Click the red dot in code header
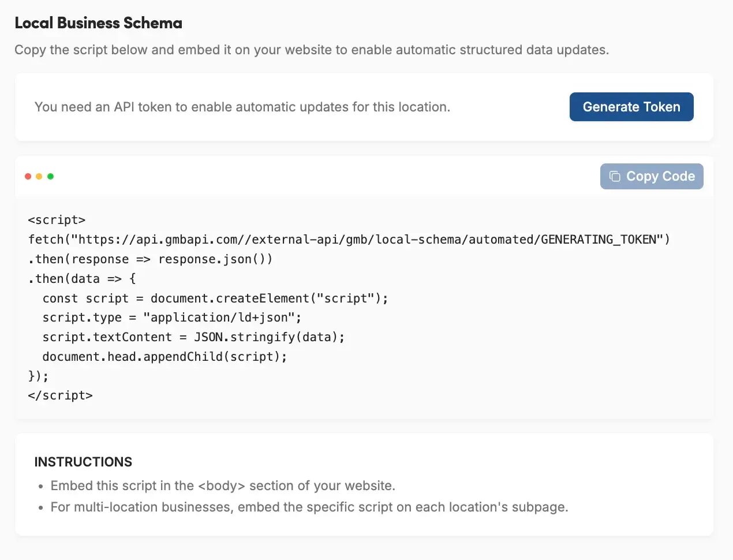This screenshot has height=560, width=733. 28,176
